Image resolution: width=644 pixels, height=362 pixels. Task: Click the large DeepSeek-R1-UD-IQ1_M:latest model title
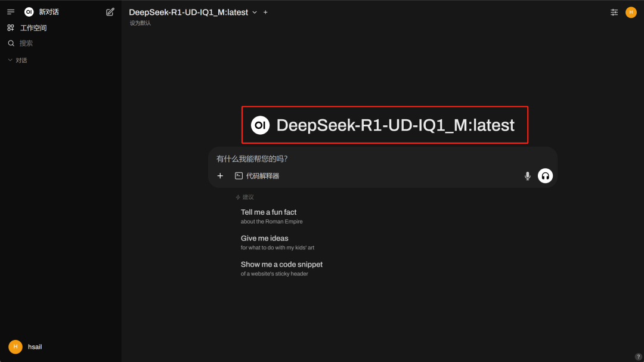click(395, 125)
